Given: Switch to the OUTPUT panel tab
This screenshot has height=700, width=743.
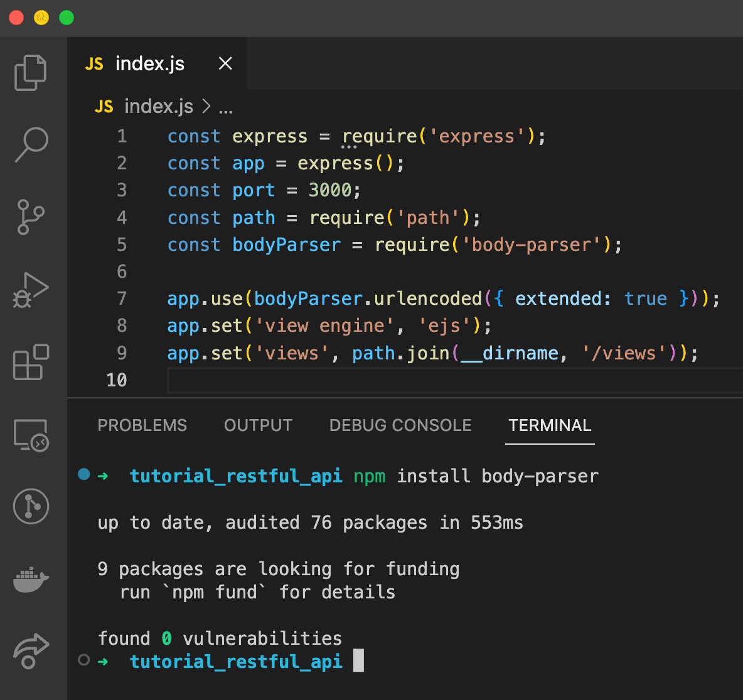Looking at the screenshot, I should [x=259, y=425].
